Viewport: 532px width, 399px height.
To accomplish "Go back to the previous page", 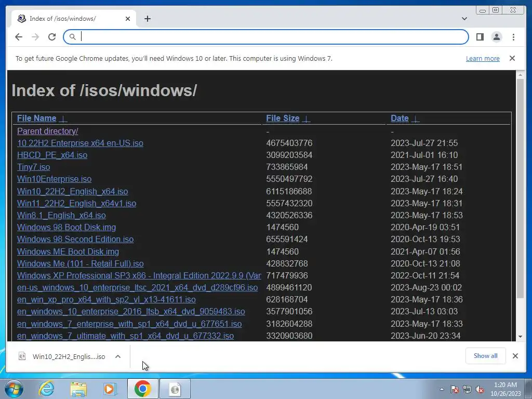I will 19,37.
